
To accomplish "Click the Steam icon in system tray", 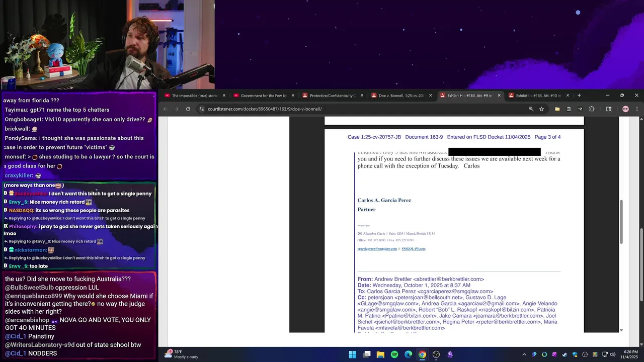I will 565,354.
